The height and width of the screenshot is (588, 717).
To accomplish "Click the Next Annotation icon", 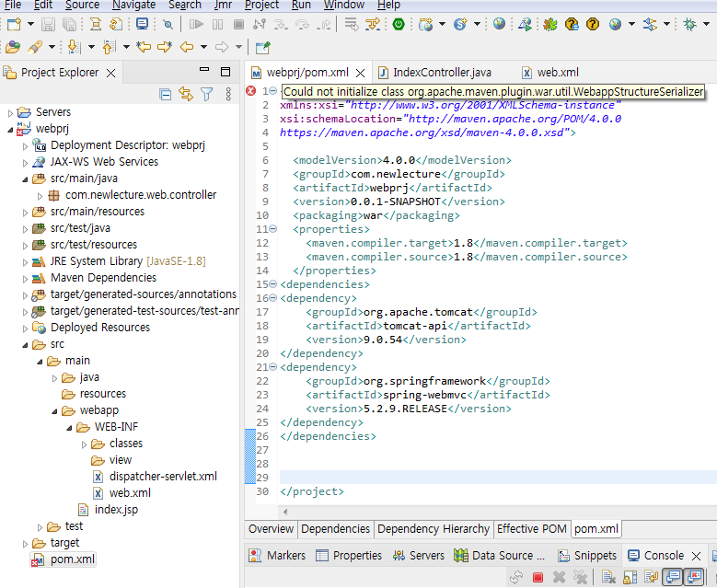I will 74,47.
